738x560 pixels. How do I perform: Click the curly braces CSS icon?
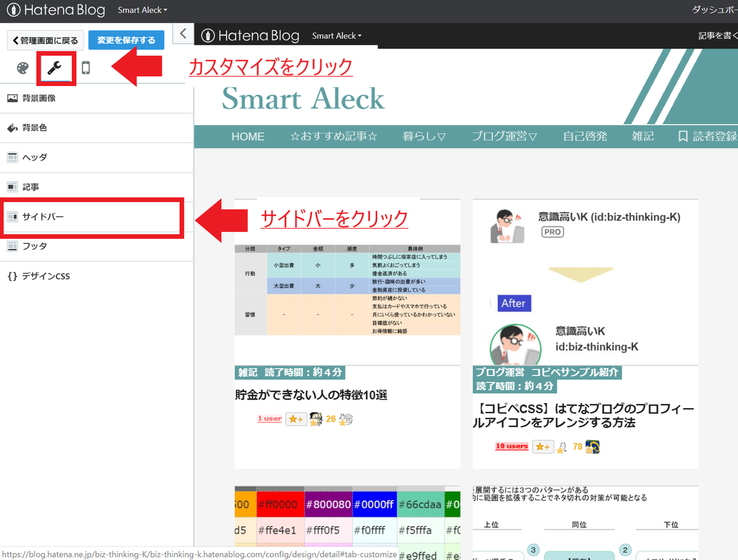[x=12, y=276]
